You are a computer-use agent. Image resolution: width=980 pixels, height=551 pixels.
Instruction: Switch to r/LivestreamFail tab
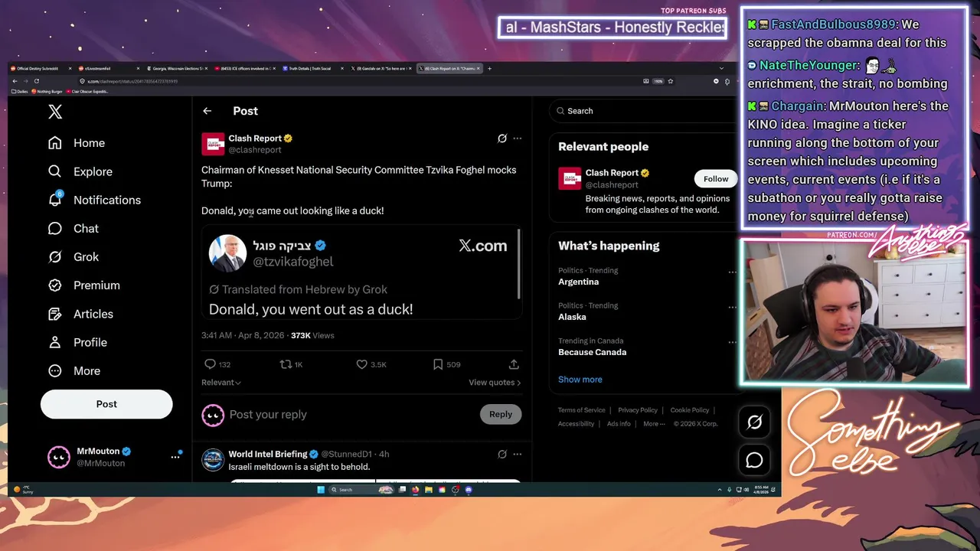click(109, 69)
